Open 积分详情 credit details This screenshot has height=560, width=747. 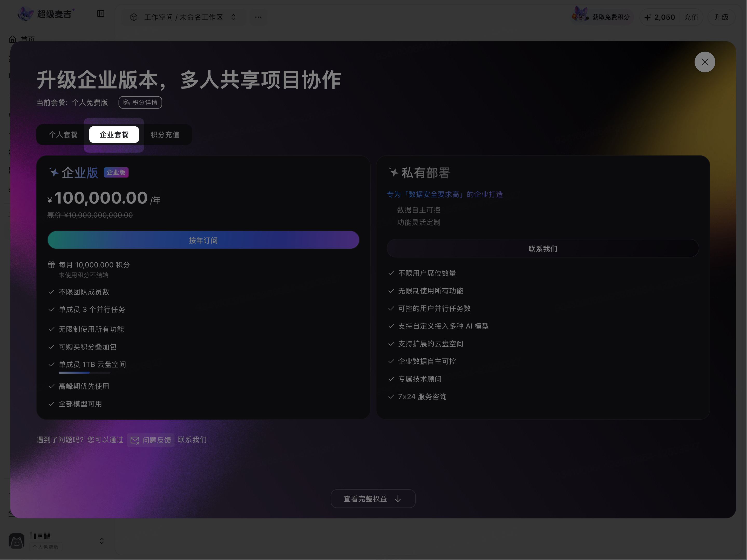(x=140, y=102)
